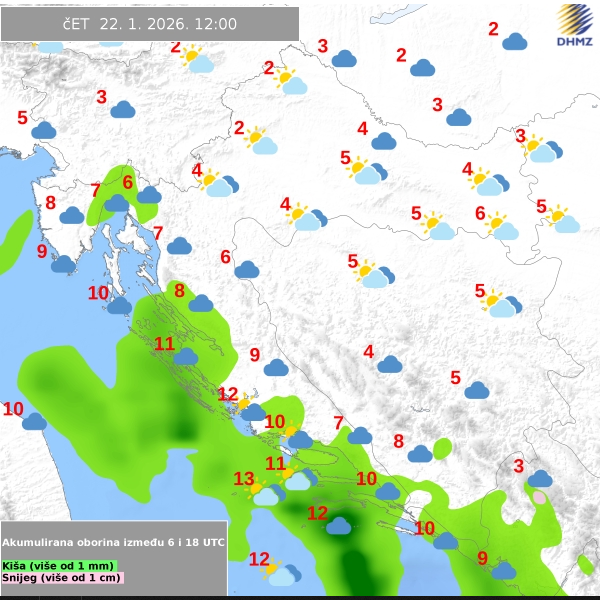Click the pink snow patch on the map
The image size is (600, 600).
pos(540,496)
